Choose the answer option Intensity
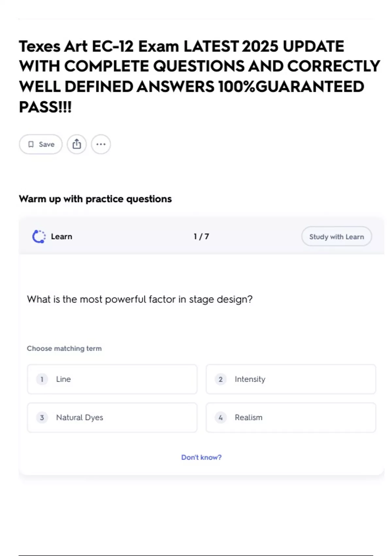 point(291,379)
